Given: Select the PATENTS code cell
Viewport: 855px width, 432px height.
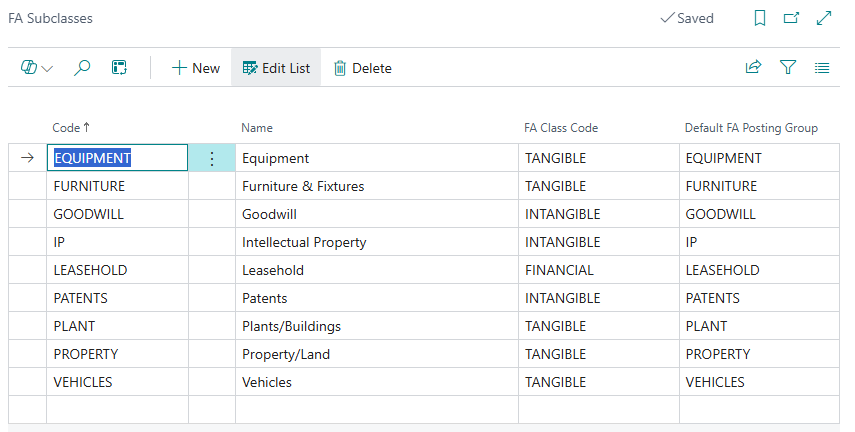Looking at the screenshot, I should click(117, 298).
